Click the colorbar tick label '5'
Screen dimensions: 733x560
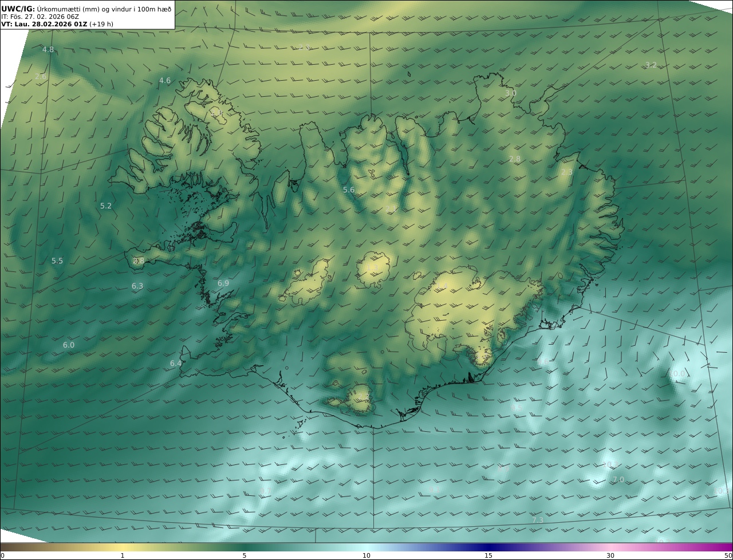click(245, 555)
